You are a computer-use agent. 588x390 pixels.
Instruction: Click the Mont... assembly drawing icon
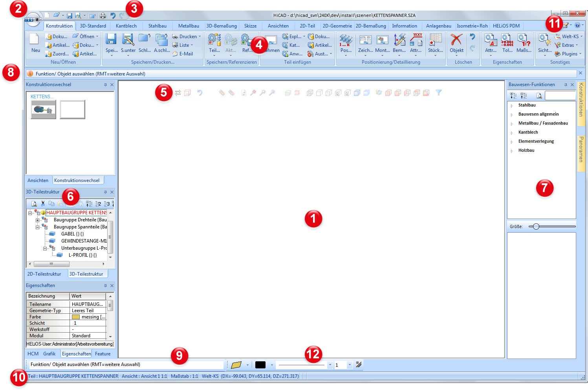[382, 39]
